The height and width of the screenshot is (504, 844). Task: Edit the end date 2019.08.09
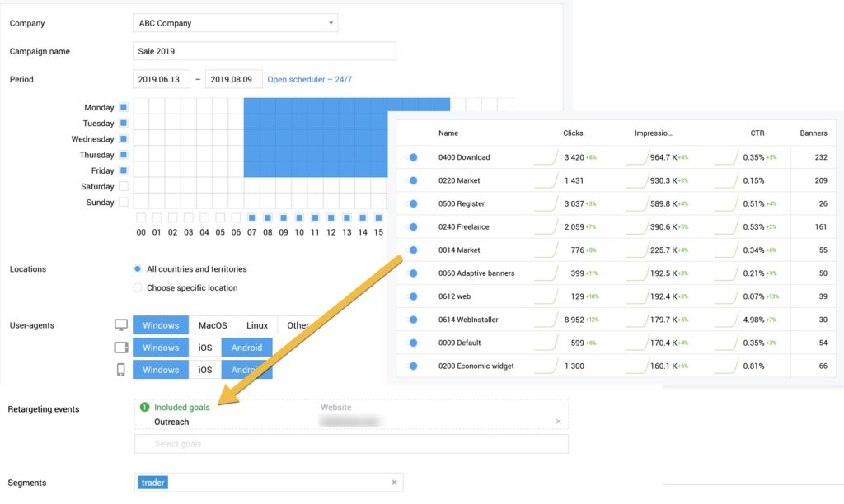click(x=233, y=79)
